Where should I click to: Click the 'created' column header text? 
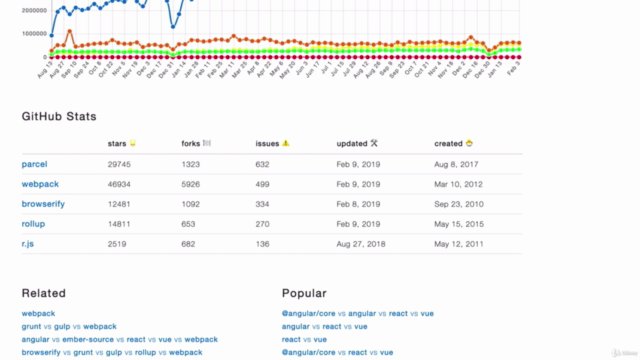[x=448, y=144]
